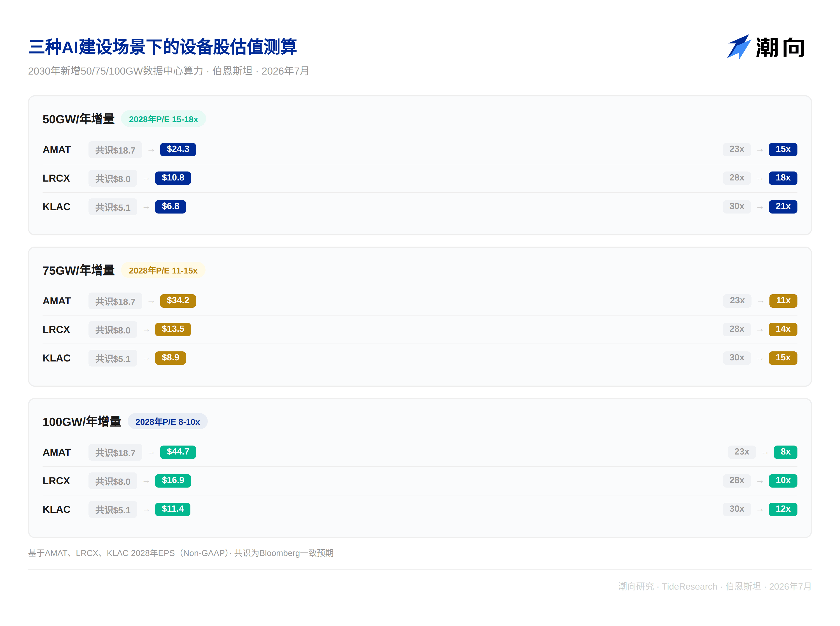The height and width of the screenshot is (626, 840).
Task: Click the title 三种AI建设场景下的设备股估值测算
Action: coord(163,47)
